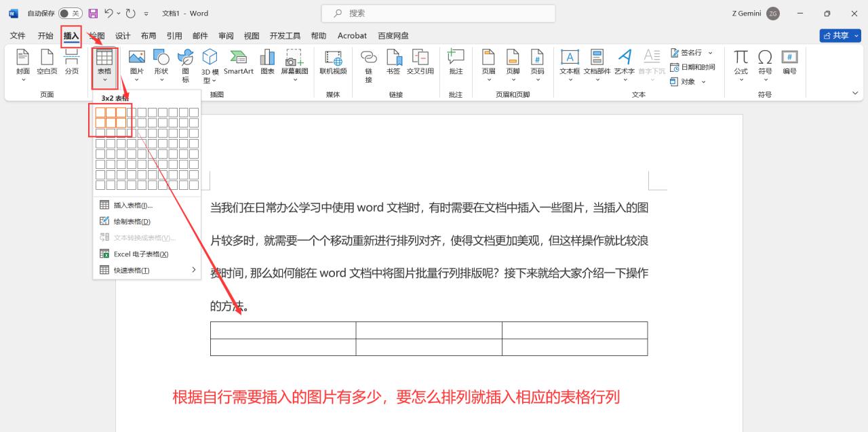Insert a Bookmark (书签)
This screenshot has width=868, height=432.
[x=393, y=62]
